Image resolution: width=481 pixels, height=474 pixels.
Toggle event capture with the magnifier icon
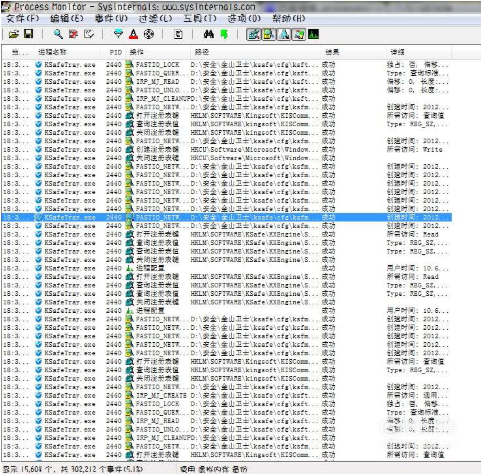58,34
